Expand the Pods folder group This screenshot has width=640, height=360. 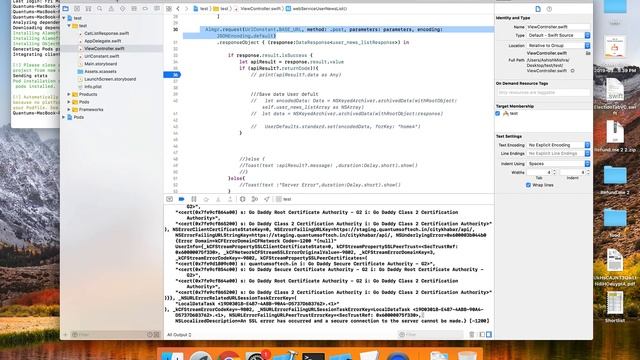coord(69,102)
